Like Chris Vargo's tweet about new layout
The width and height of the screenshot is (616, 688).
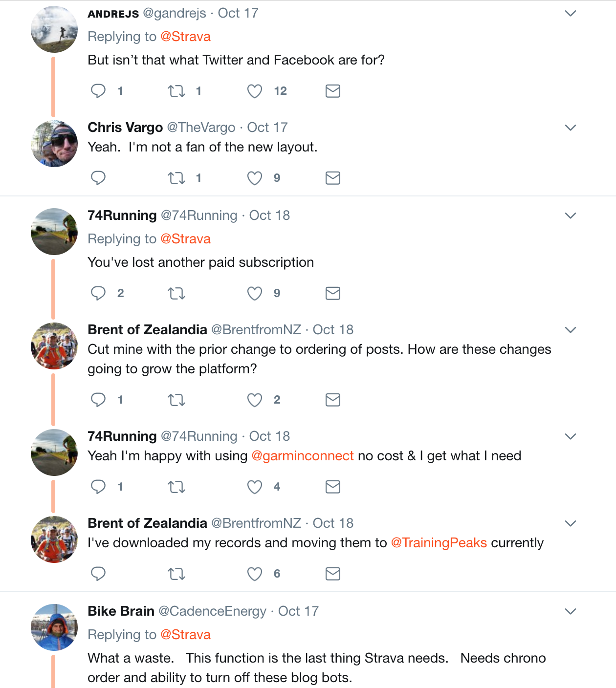(x=255, y=178)
